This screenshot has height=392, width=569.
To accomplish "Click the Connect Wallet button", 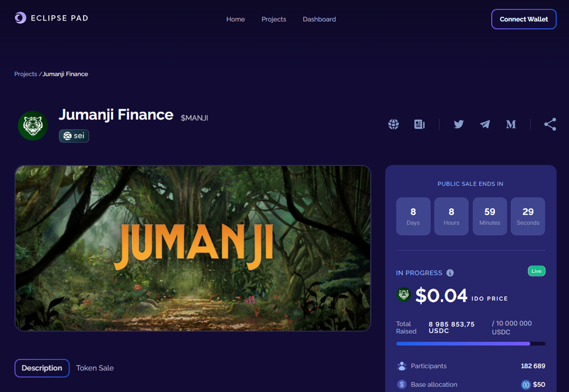I will [524, 19].
